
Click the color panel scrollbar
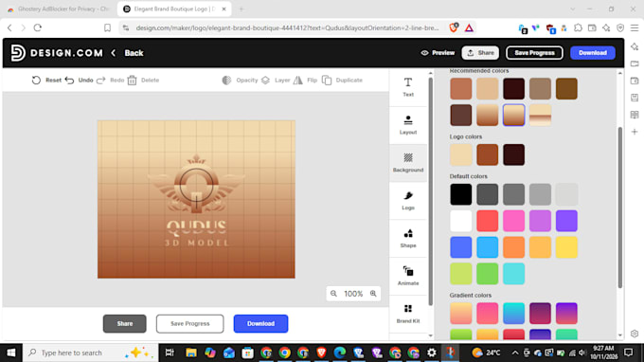(619, 208)
